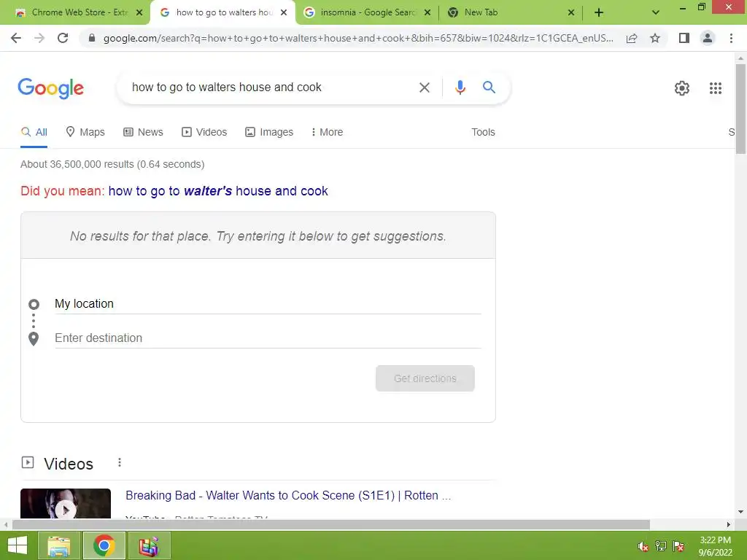This screenshot has height=560, width=747.
Task: Focus the My location field
Action: coord(268,304)
